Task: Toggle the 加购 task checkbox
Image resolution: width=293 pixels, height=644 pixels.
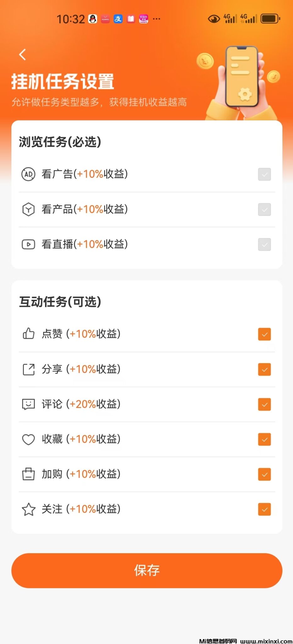Action: (264, 475)
